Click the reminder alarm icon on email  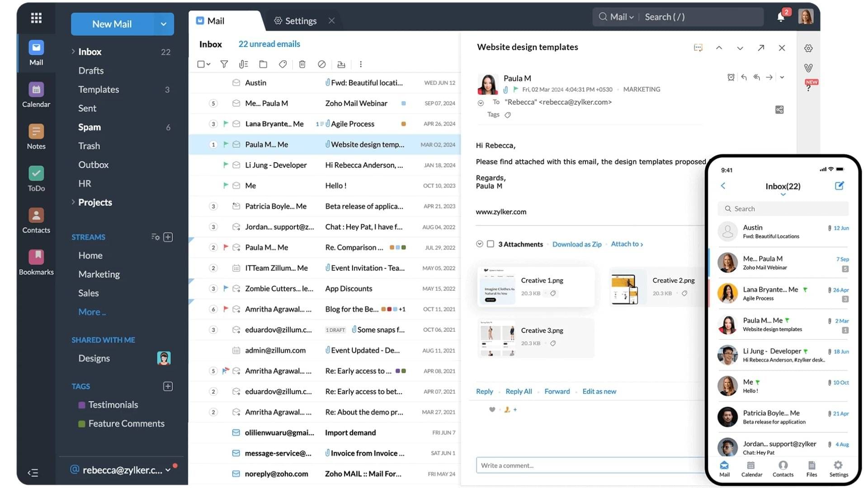tap(731, 77)
